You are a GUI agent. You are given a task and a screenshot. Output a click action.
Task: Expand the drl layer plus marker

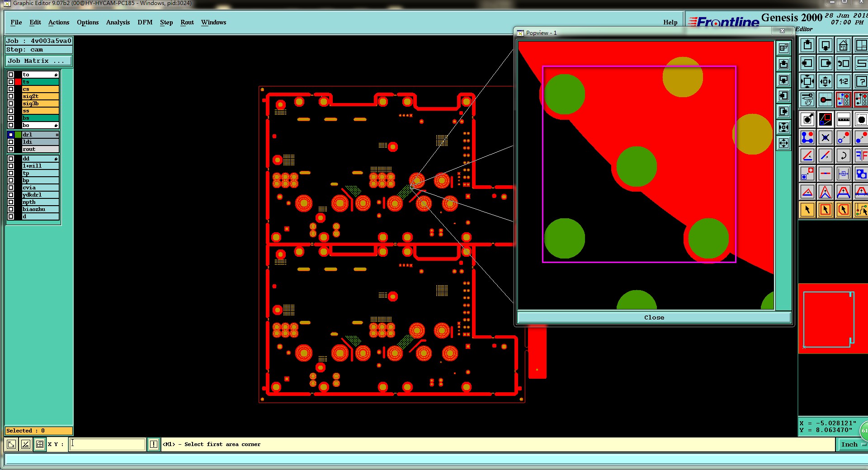(57, 135)
